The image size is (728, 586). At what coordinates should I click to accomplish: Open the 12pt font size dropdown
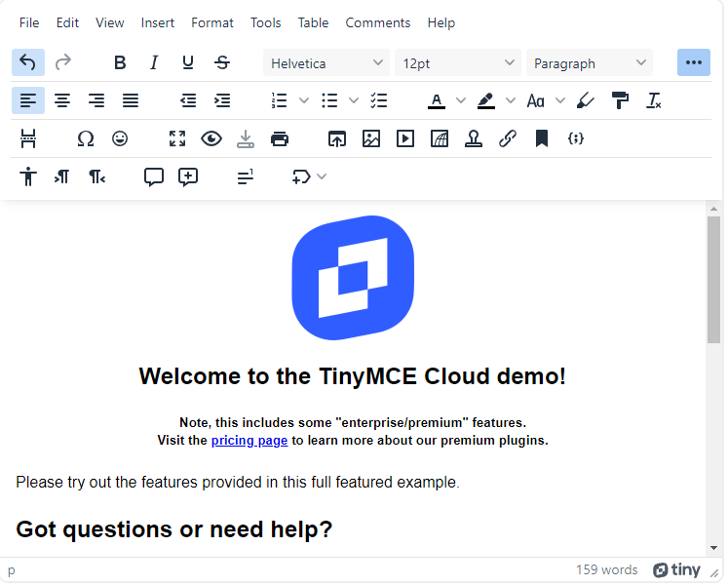[x=458, y=62]
